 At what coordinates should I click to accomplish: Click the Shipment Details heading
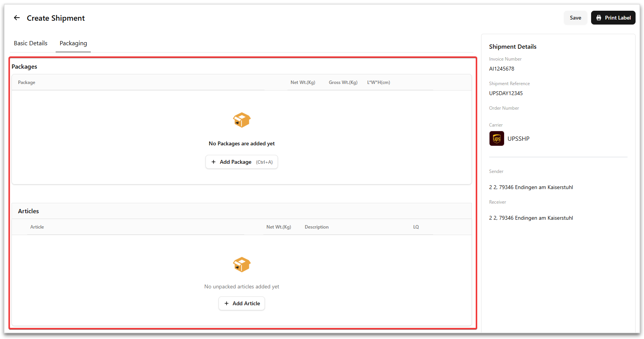pyautogui.click(x=513, y=46)
